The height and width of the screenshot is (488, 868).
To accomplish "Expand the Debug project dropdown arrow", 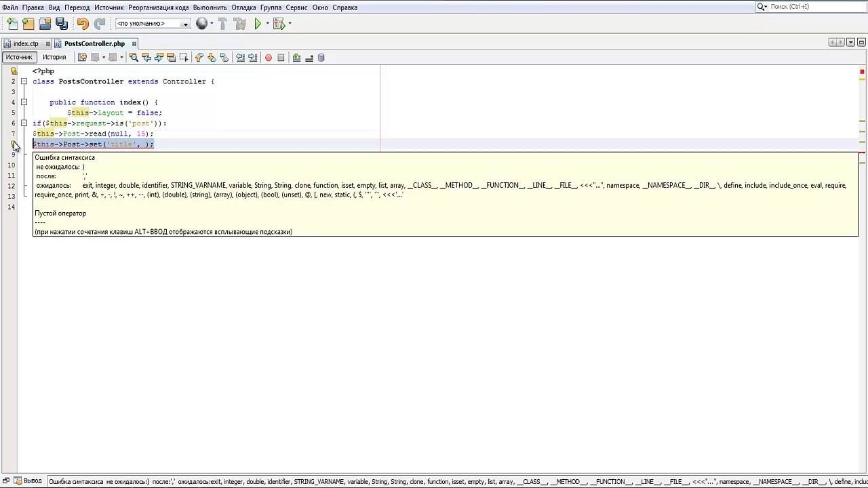I will coord(290,24).
